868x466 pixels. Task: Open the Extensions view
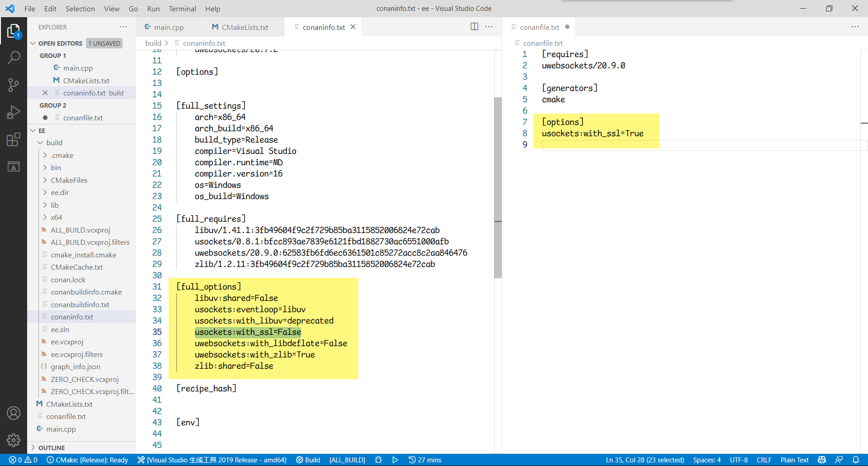point(14,139)
